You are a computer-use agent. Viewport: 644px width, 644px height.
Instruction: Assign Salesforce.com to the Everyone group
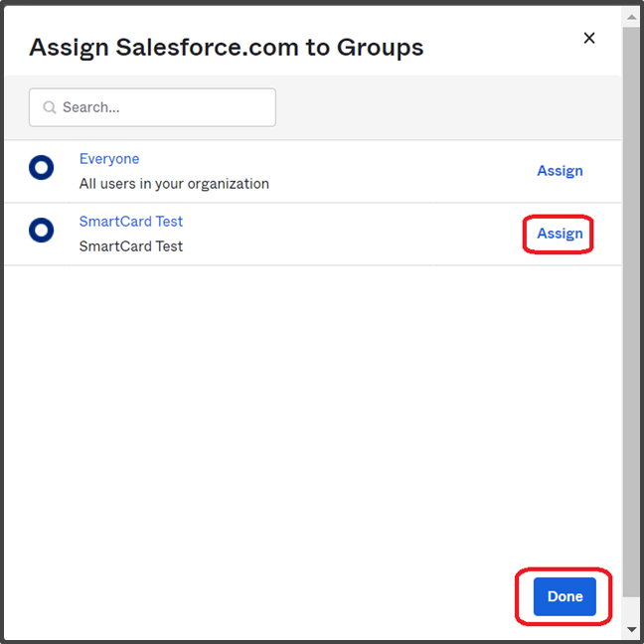560,171
